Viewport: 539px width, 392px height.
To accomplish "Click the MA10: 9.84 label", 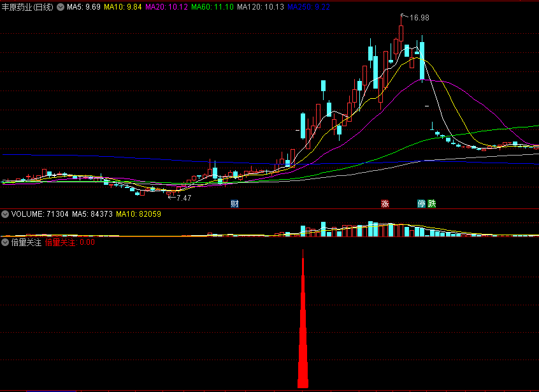I will pos(123,7).
